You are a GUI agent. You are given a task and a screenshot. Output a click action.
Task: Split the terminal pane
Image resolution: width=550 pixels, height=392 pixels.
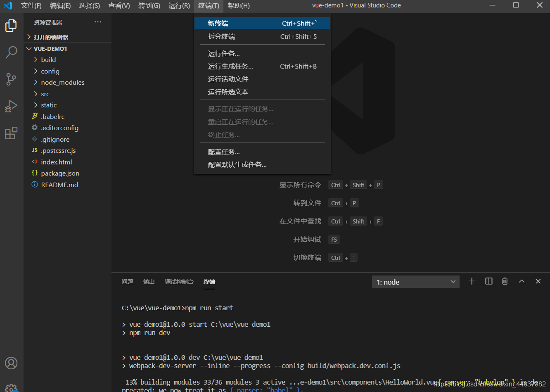(489, 281)
